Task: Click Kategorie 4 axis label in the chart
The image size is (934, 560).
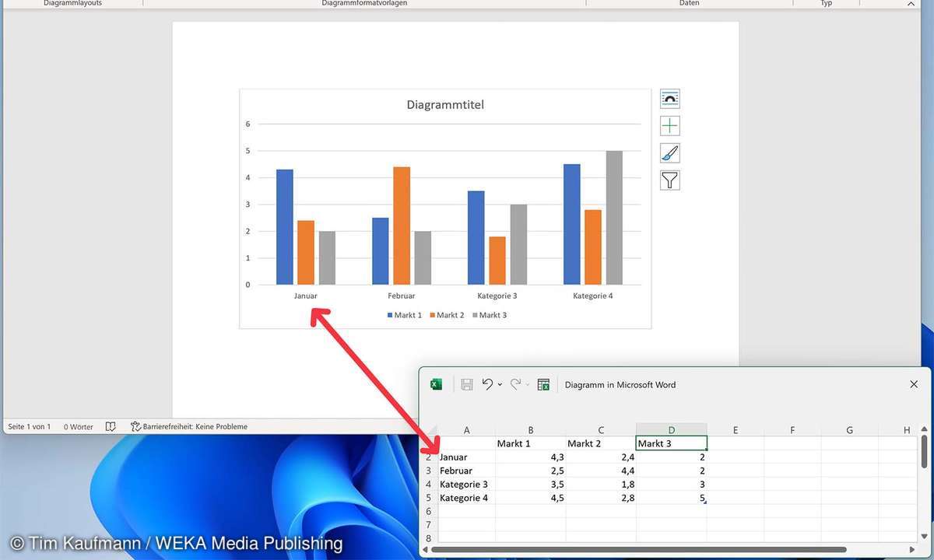Action: pos(593,296)
